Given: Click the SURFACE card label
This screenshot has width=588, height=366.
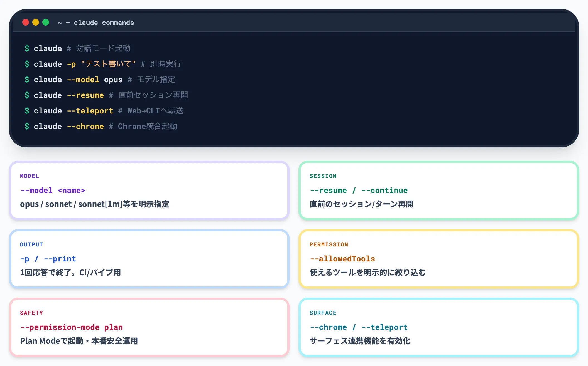Looking at the screenshot, I should 323,313.
